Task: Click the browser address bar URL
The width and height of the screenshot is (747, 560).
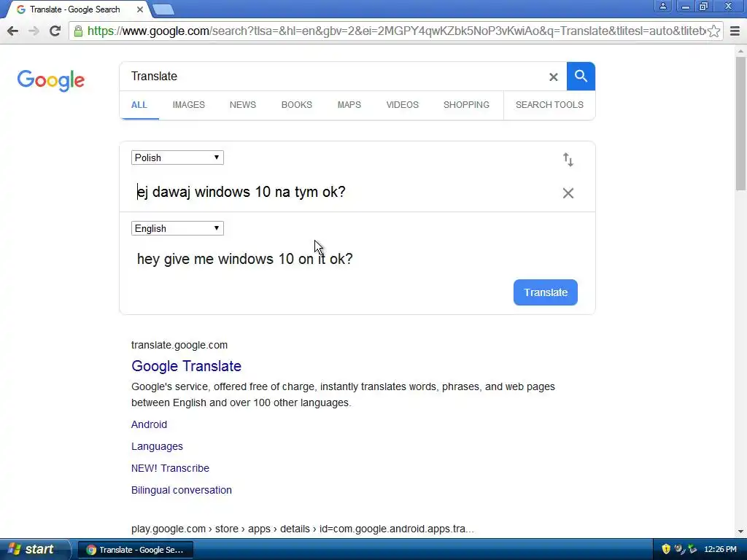Action: (396, 31)
